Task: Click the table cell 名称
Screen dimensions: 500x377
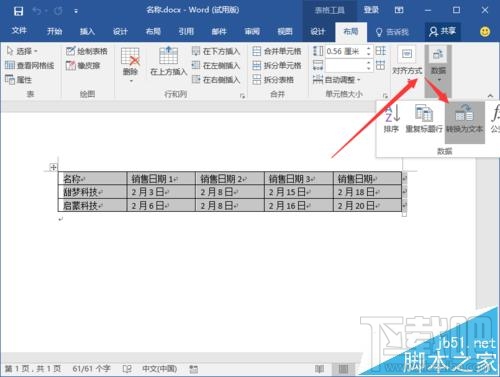Action: click(x=92, y=178)
